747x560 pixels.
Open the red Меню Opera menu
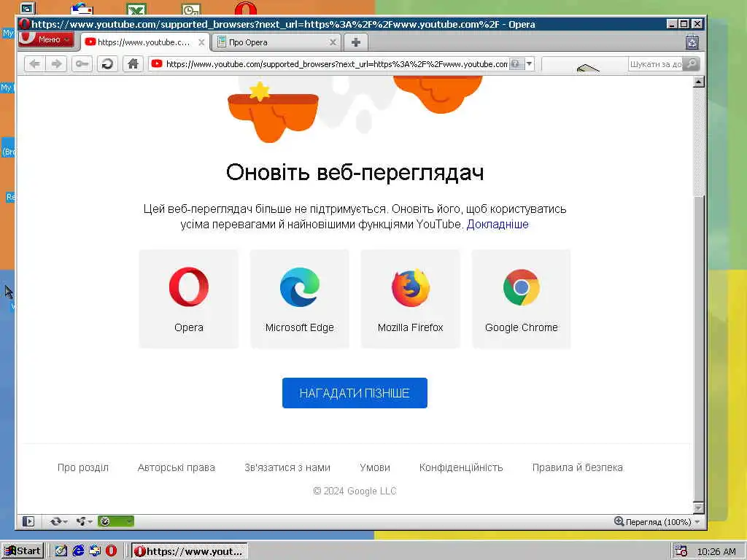pyautogui.click(x=46, y=39)
